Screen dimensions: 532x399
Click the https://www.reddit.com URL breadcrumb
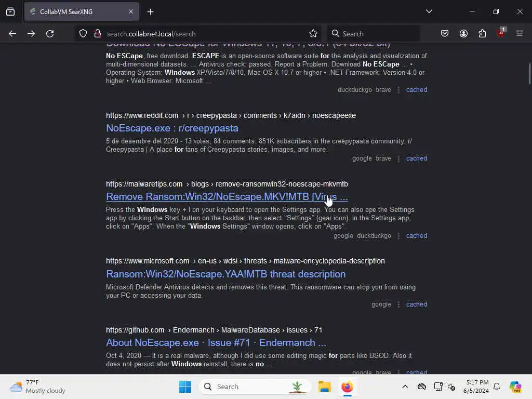point(231,115)
